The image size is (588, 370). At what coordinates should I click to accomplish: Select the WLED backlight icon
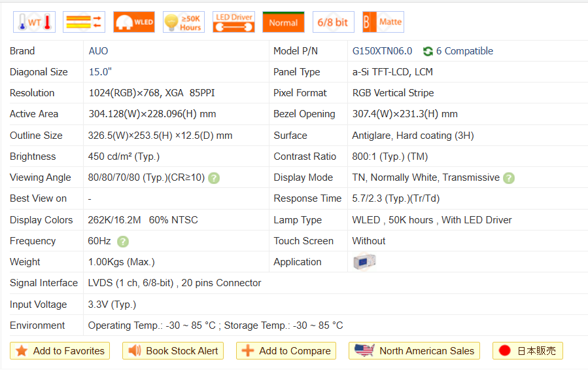[x=133, y=22]
